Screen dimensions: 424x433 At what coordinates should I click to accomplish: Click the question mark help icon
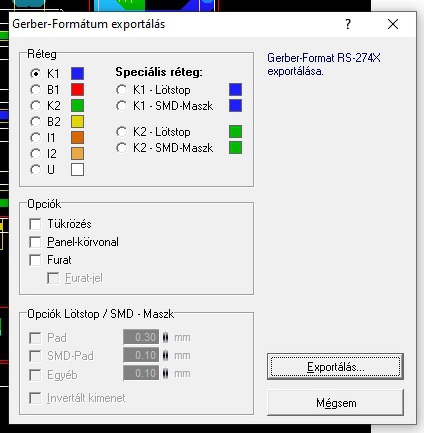pos(348,24)
